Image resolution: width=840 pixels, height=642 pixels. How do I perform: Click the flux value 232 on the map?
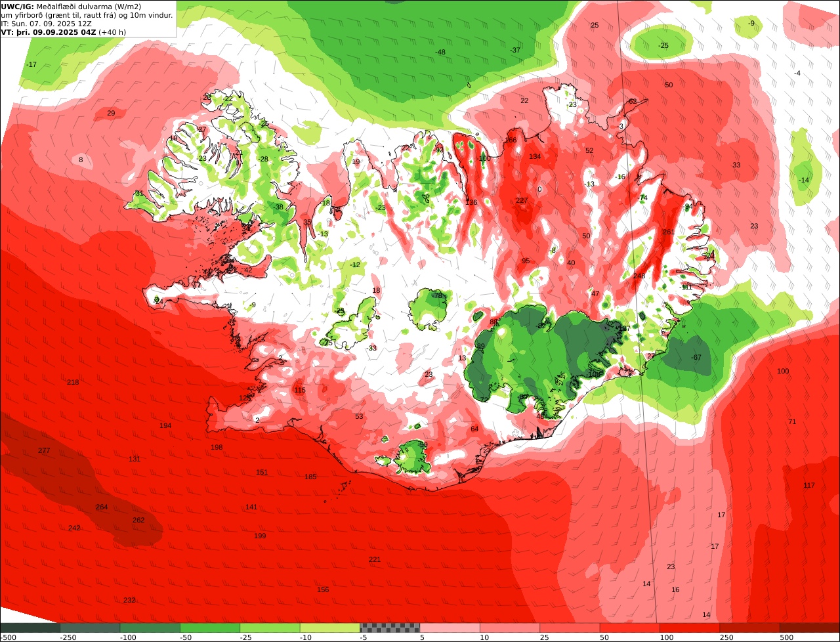pos(129,601)
